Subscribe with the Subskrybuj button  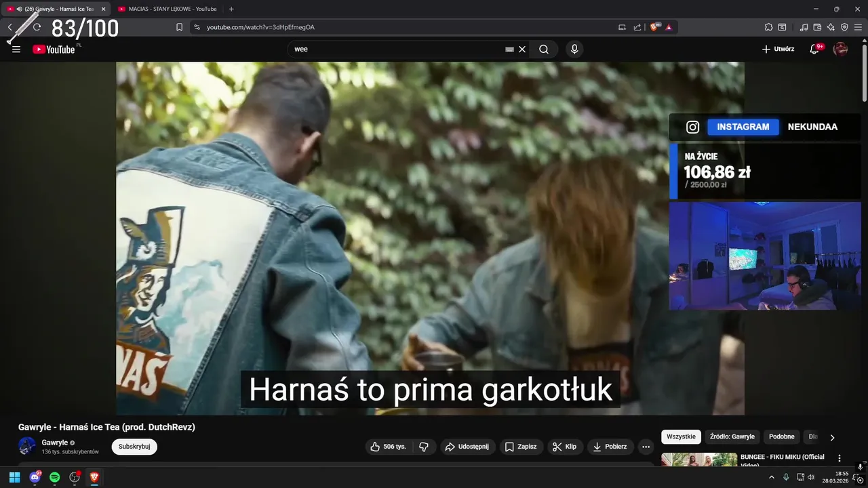(x=134, y=447)
